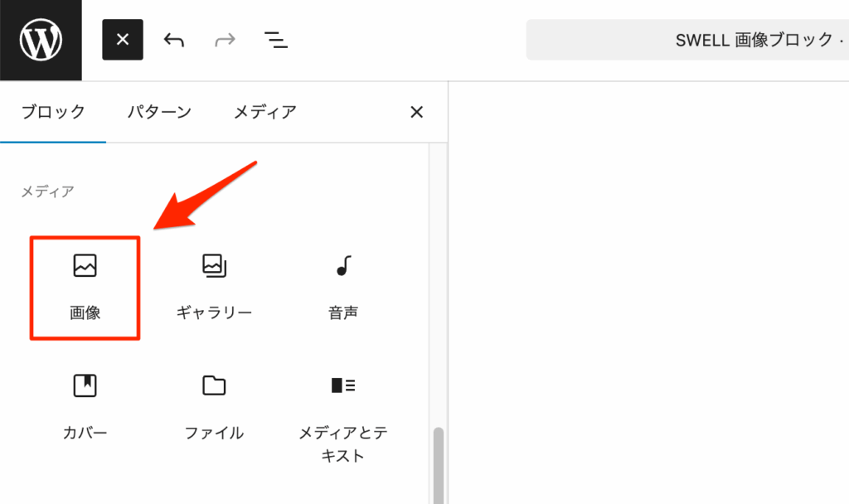Open the WordPress logo menu
Image resolution: width=849 pixels, height=504 pixels.
coord(40,40)
